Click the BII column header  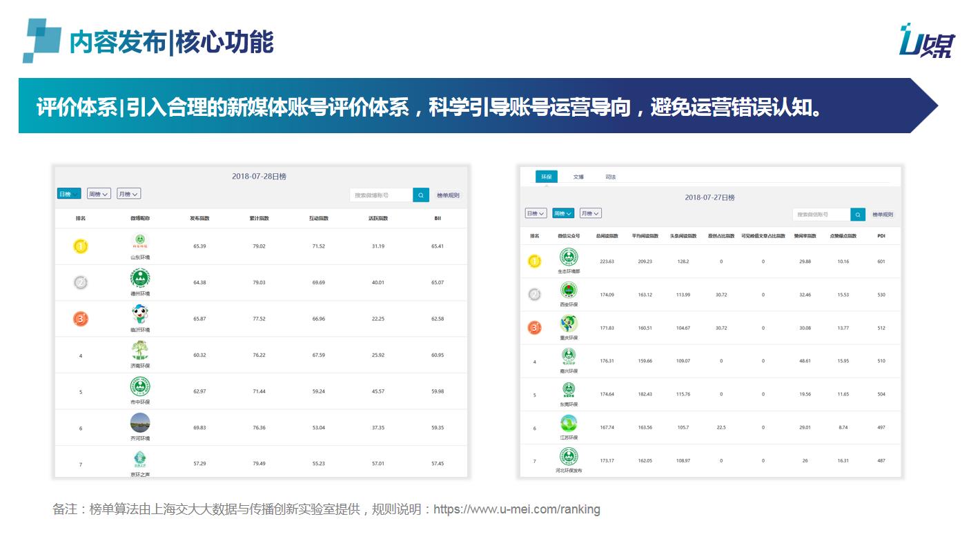438,218
